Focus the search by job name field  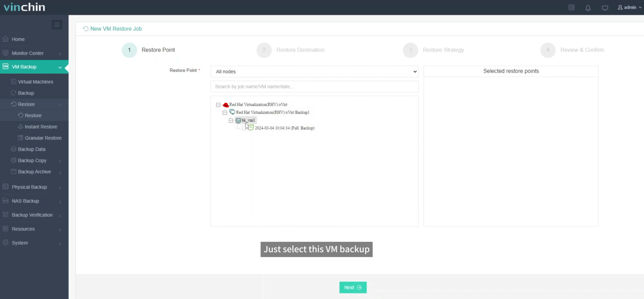pyautogui.click(x=314, y=86)
